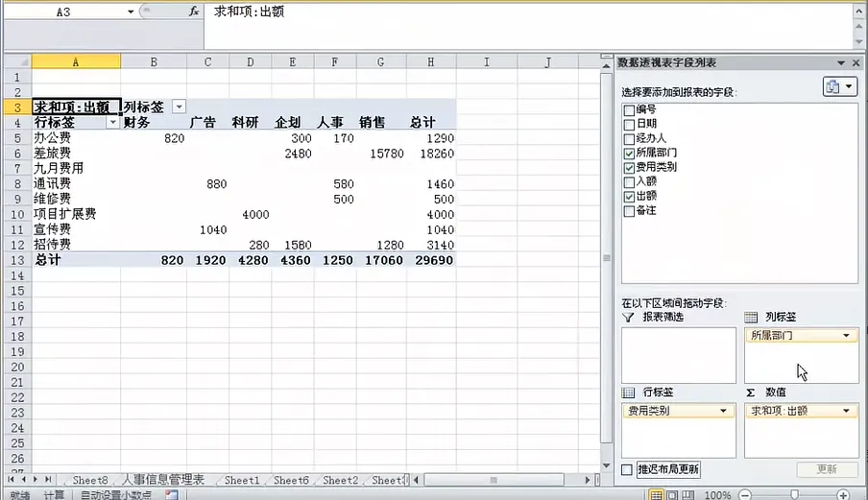868x500 pixels.
Task: Click the Name Box showing A3
Action: click(x=63, y=12)
